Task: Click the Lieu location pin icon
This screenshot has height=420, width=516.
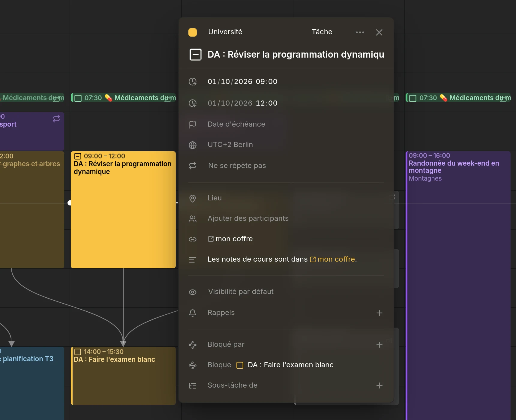Action: pos(193,198)
